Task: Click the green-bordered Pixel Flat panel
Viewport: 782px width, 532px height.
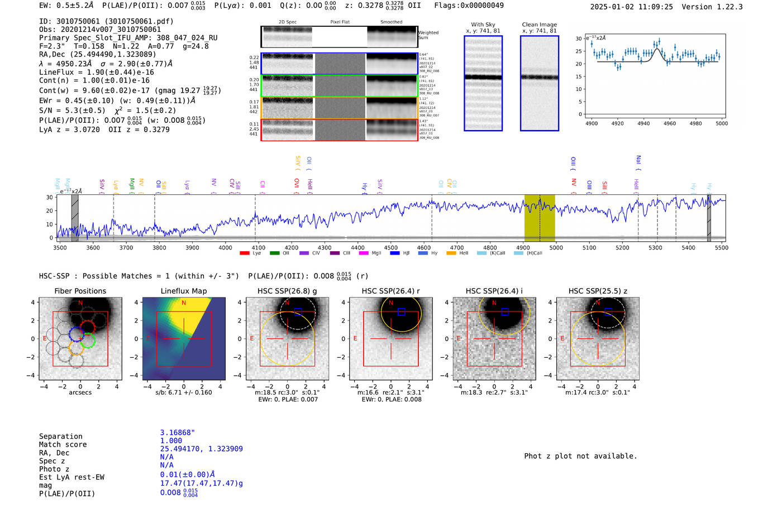Action: 340,86
